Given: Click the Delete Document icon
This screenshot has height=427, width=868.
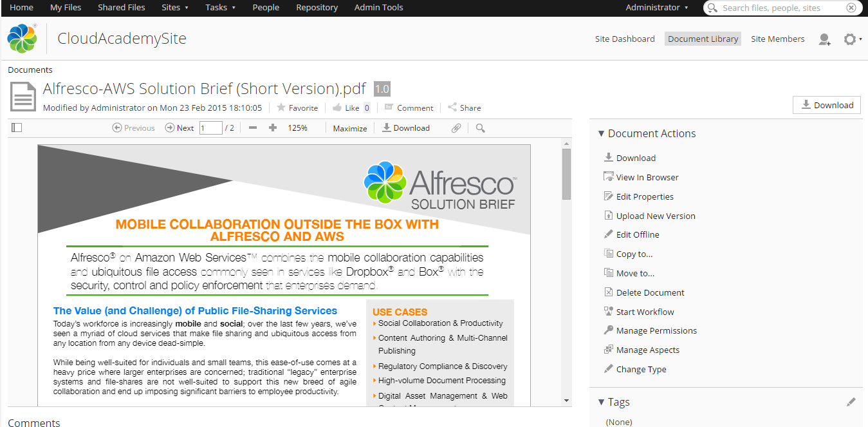Looking at the screenshot, I should pos(609,292).
